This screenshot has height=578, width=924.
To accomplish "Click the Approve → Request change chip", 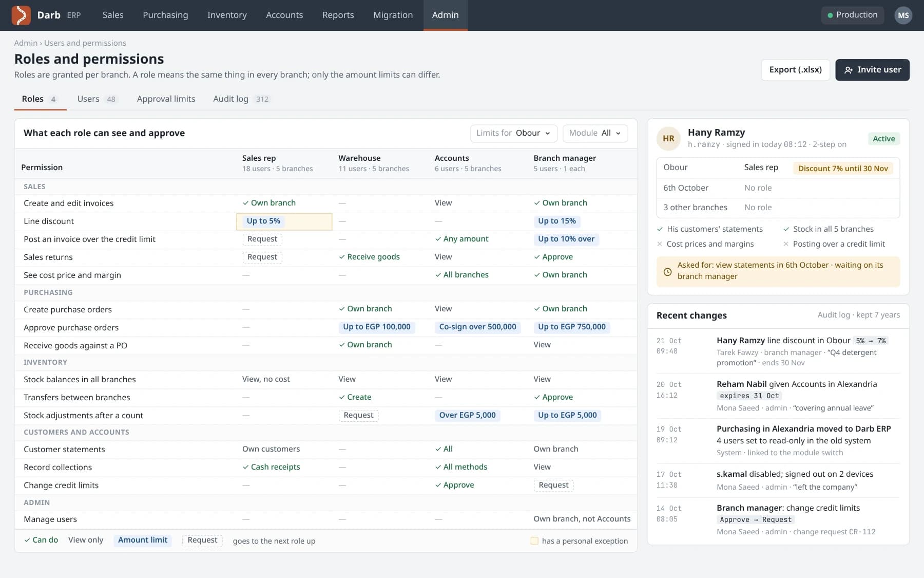I will point(756,520).
